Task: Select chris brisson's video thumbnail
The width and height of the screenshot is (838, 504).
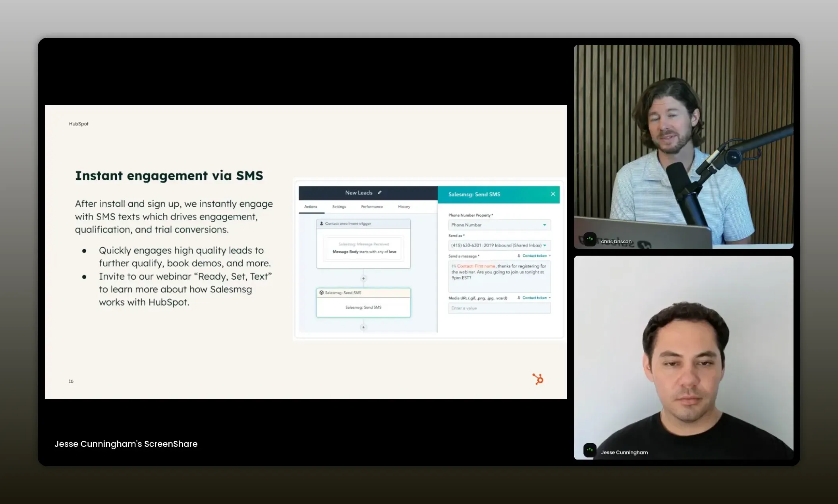Action: tap(683, 146)
